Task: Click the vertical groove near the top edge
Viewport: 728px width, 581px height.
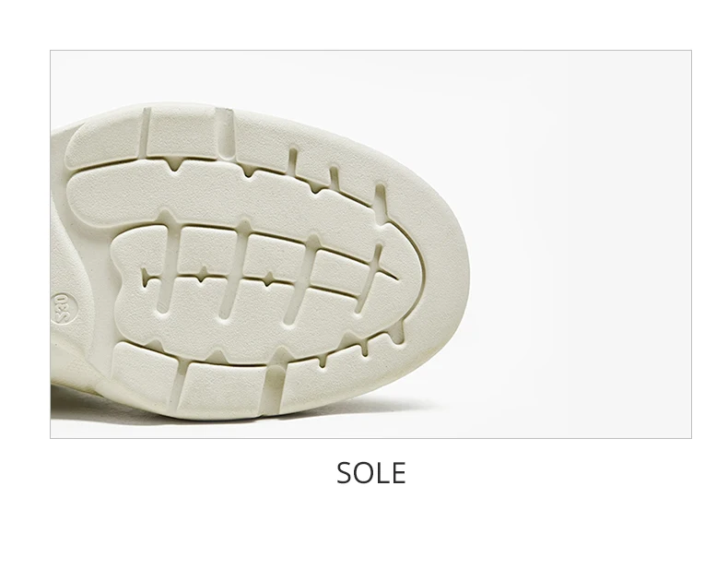Action: [225, 131]
